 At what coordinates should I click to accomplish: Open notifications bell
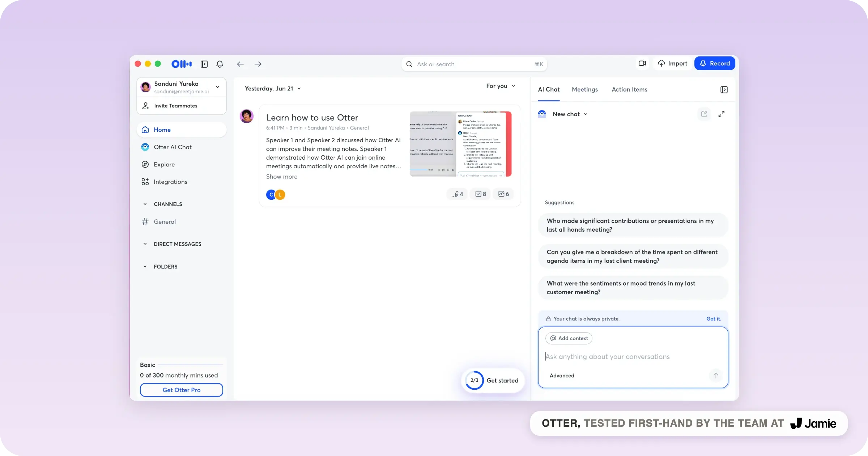coord(220,64)
